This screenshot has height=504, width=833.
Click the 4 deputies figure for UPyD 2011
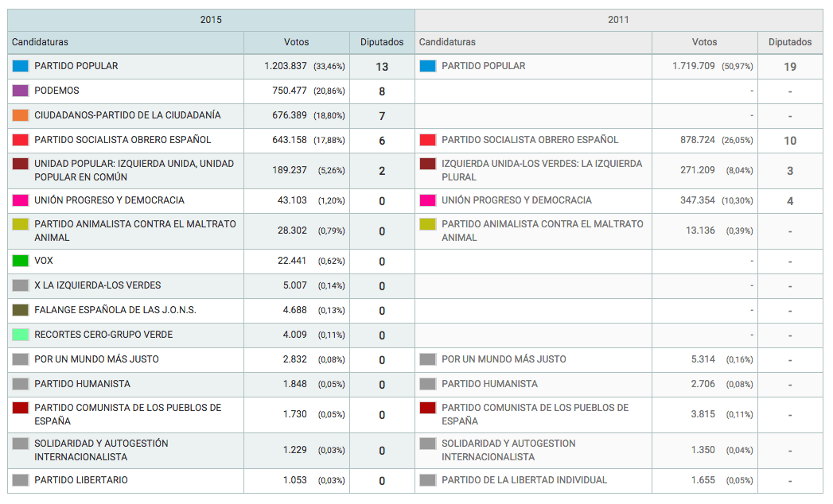click(790, 201)
